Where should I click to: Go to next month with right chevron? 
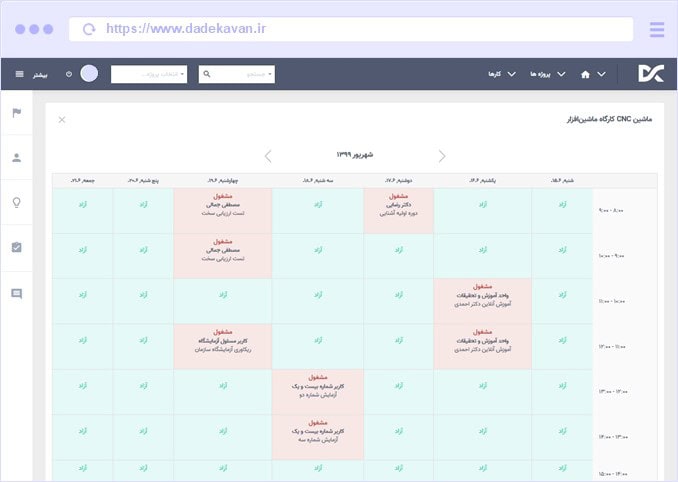click(x=442, y=156)
